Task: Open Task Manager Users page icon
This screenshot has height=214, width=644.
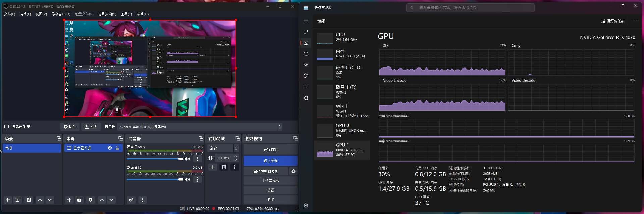Action: [306, 76]
